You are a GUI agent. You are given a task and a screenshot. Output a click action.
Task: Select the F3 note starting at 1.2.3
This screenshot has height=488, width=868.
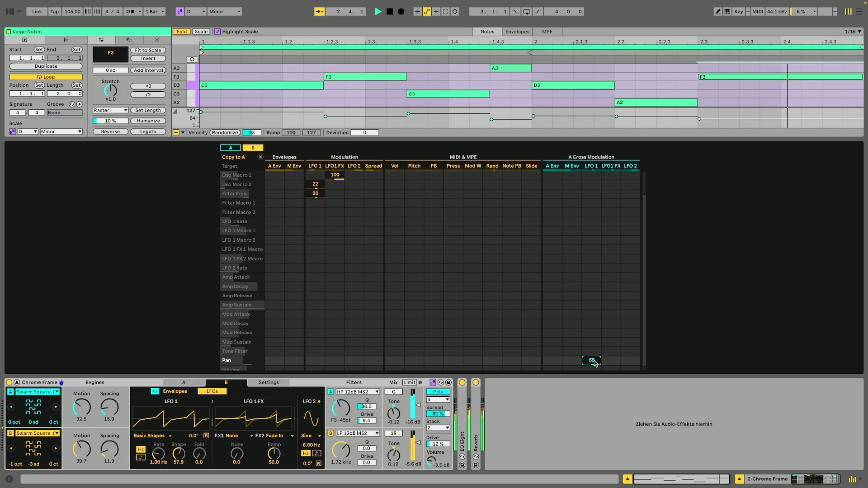tap(365, 77)
